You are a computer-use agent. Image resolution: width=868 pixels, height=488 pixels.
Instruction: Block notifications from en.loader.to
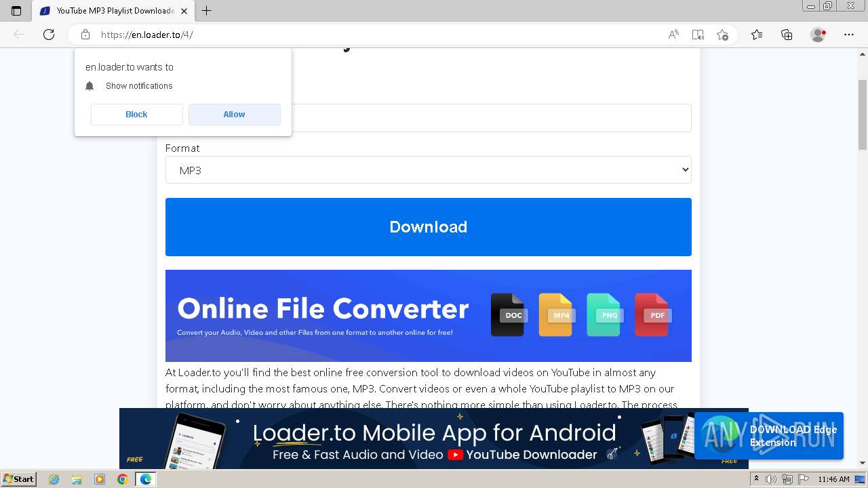click(x=136, y=115)
